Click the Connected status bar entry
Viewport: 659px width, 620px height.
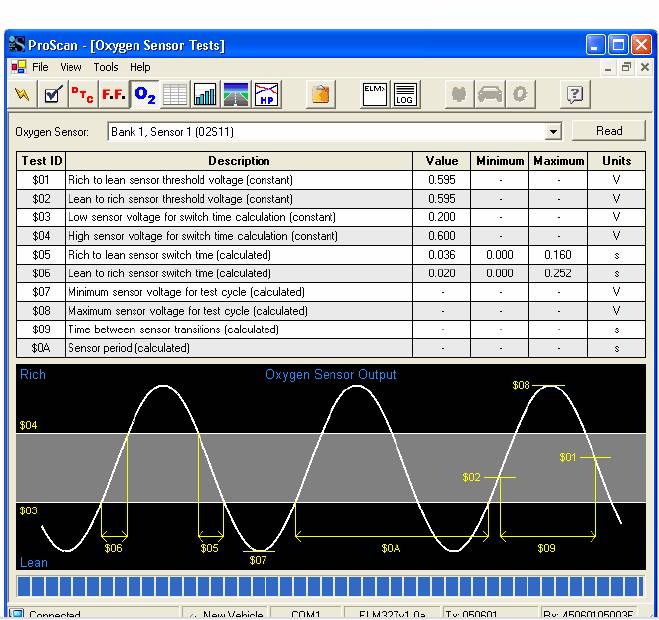coord(95,614)
